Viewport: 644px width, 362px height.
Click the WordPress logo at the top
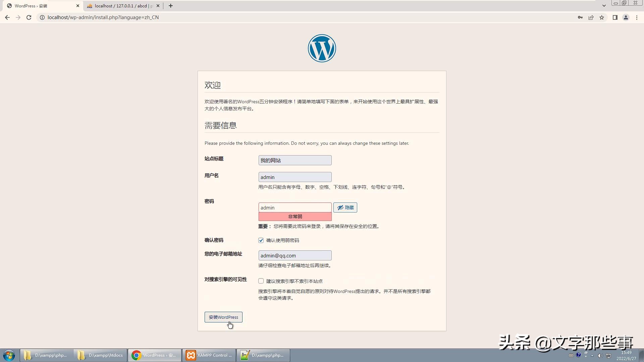[x=322, y=48]
